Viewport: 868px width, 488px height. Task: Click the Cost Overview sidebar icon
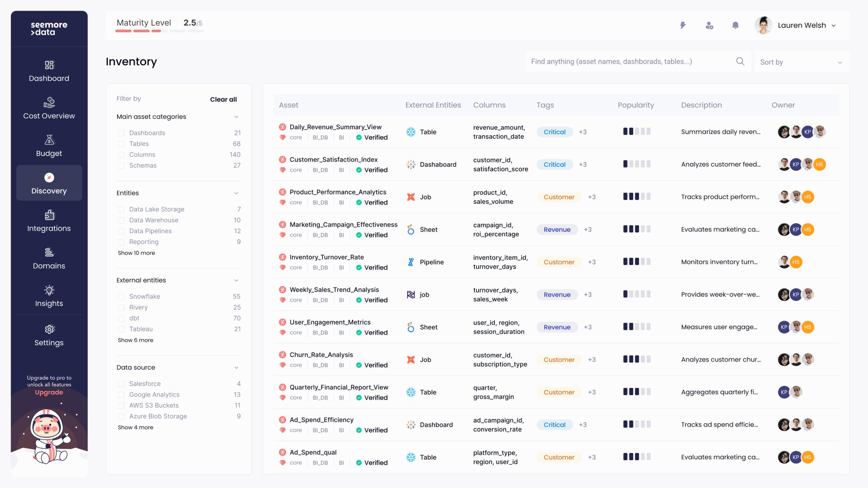[x=49, y=102]
